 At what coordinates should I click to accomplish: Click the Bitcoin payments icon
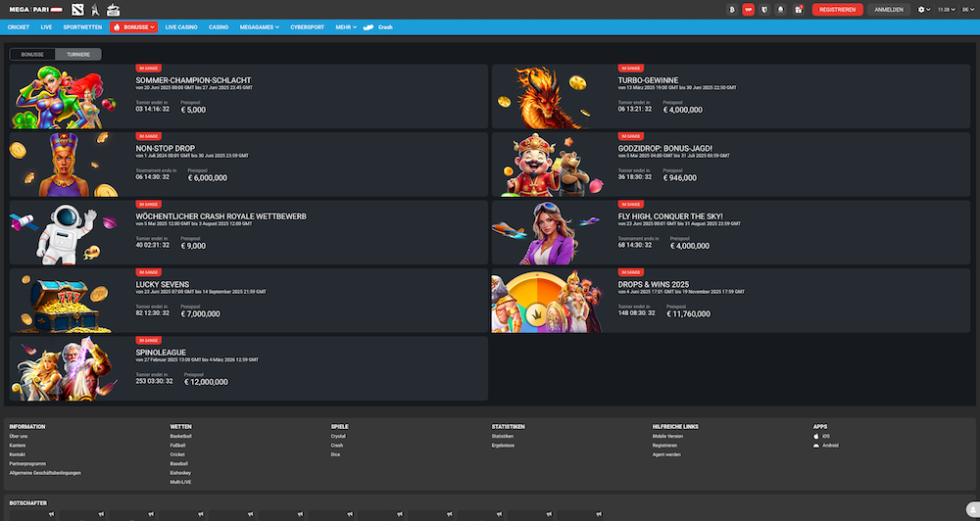[732, 10]
